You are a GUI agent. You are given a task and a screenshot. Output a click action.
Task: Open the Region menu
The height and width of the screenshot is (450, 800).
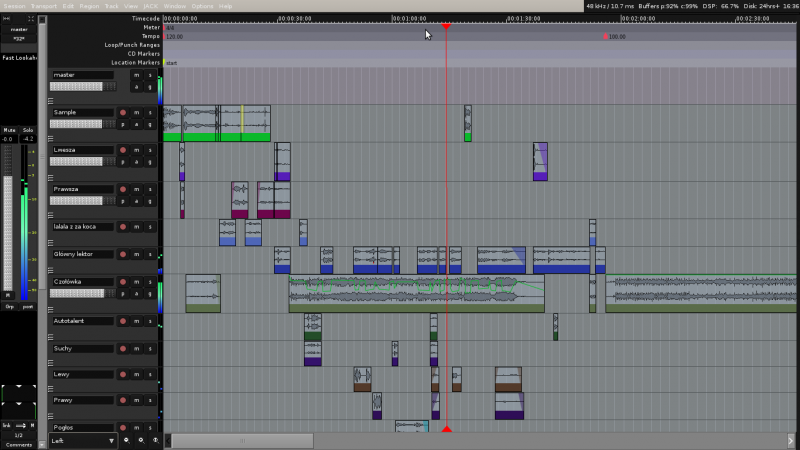[x=89, y=6]
